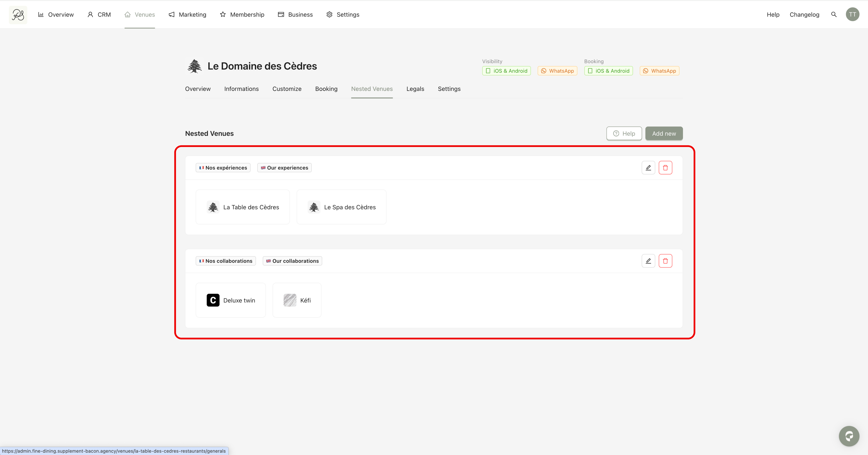Switch to the Customize tab

click(287, 89)
